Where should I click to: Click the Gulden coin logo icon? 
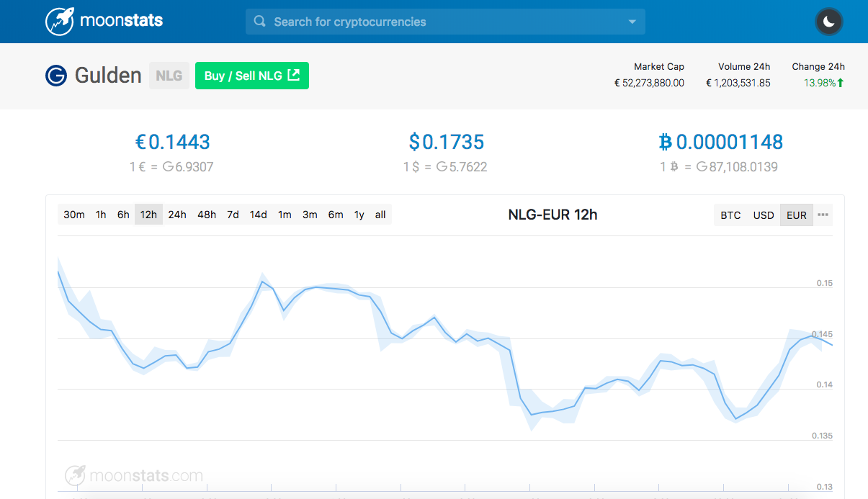click(x=56, y=75)
